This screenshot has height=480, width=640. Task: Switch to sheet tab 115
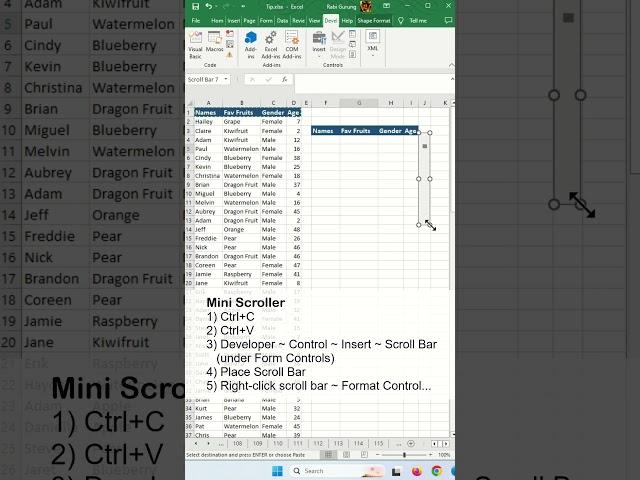tap(379, 444)
